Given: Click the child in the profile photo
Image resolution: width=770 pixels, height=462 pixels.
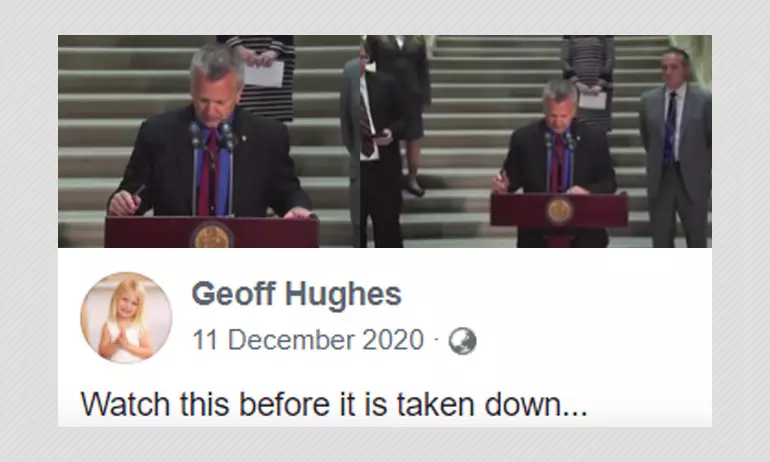Looking at the screenshot, I should (x=125, y=322).
